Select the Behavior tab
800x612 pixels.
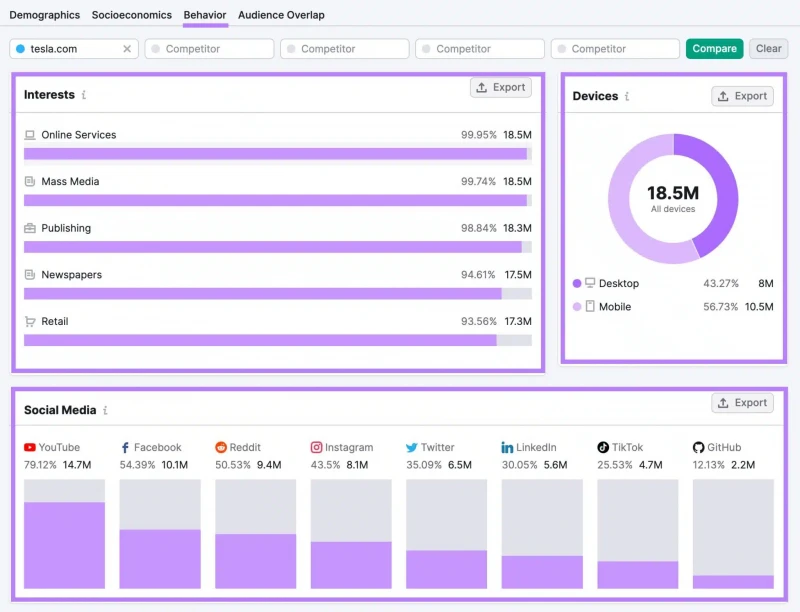click(205, 15)
